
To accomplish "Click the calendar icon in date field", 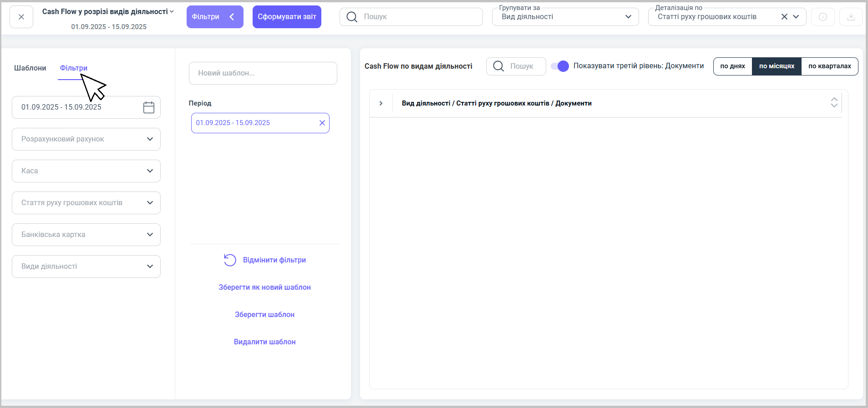I will click(148, 107).
